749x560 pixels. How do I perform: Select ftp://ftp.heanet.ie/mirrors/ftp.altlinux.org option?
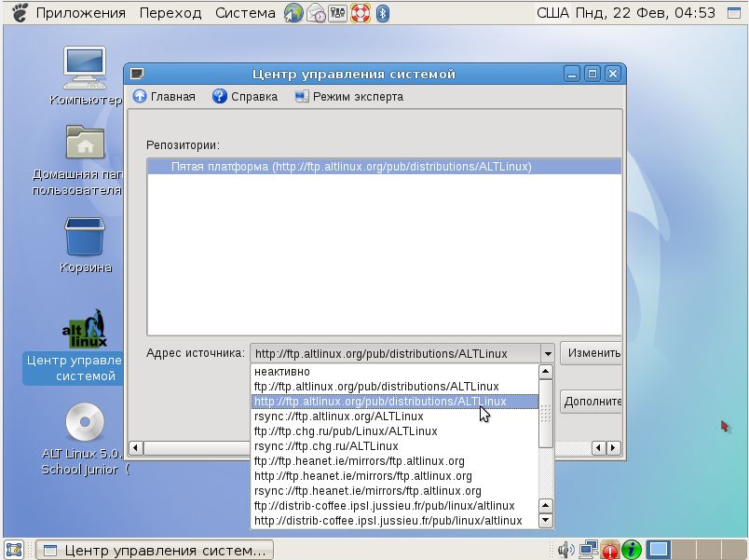click(x=395, y=461)
